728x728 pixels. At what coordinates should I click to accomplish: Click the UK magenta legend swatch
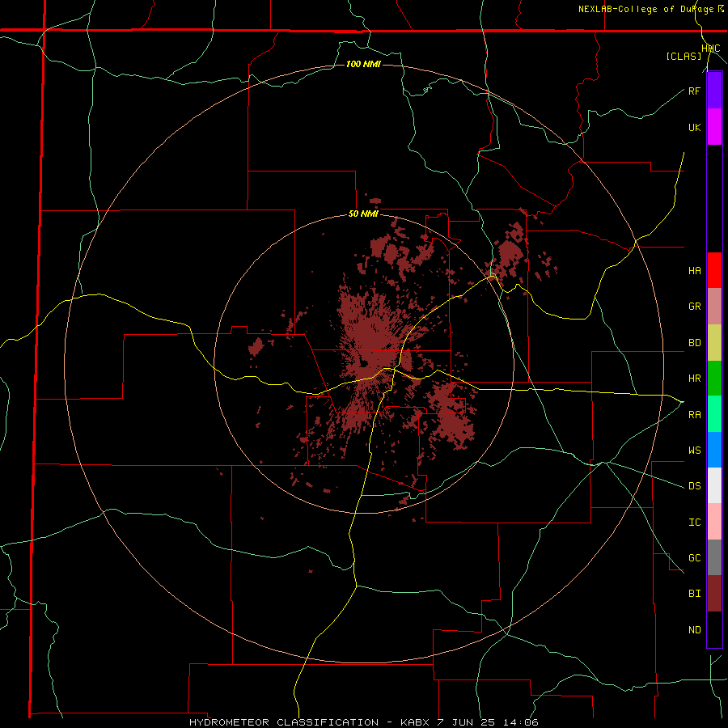(714, 127)
